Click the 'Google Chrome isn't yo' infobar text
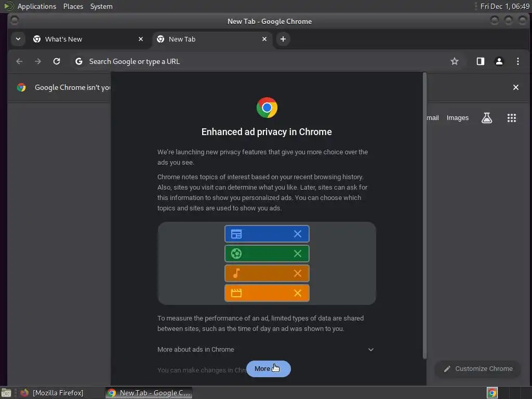532x399 pixels. click(x=73, y=87)
